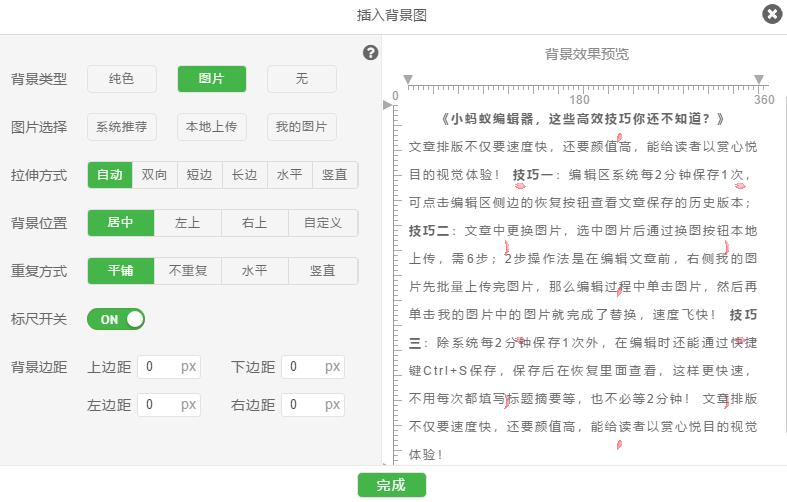Viewport: 787px width, 502px height.
Task: Click the 180 ruler label
Action: tap(579, 99)
